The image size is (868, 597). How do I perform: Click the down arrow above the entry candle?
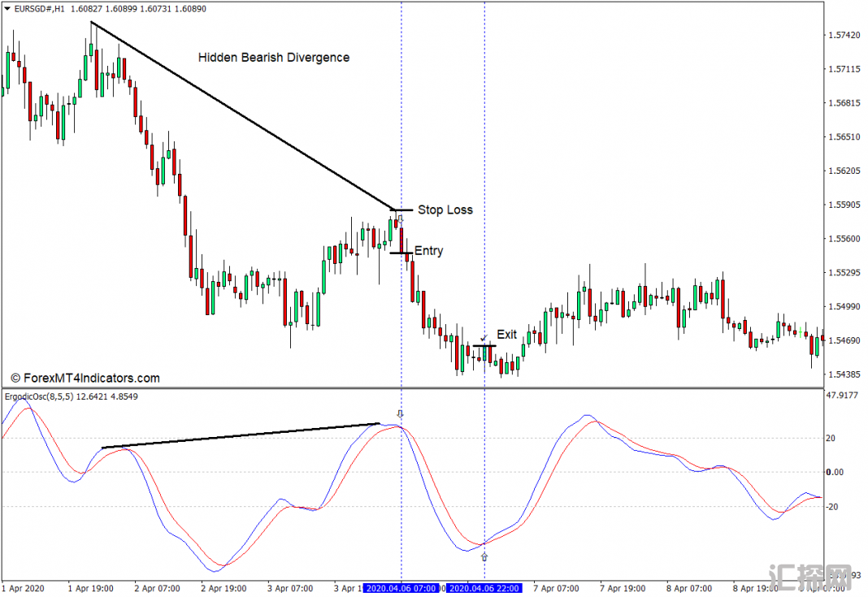(x=400, y=219)
